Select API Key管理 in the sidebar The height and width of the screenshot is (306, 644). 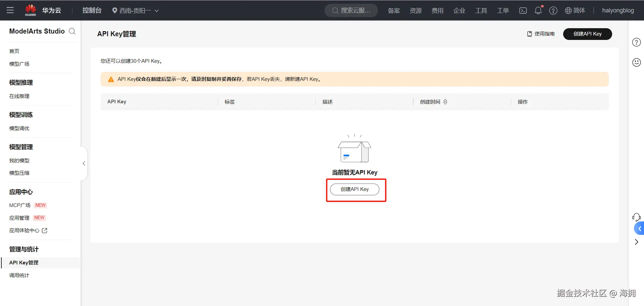(x=40, y=263)
